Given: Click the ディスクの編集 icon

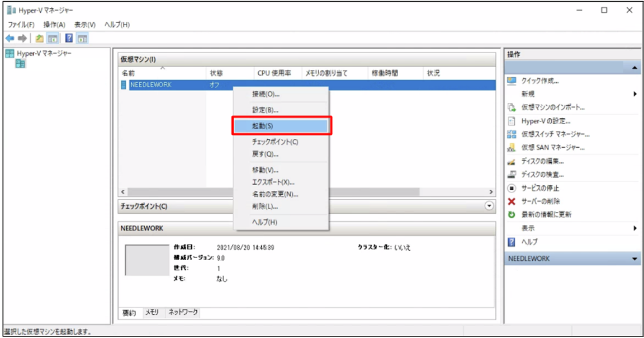Looking at the screenshot, I should tap(512, 161).
